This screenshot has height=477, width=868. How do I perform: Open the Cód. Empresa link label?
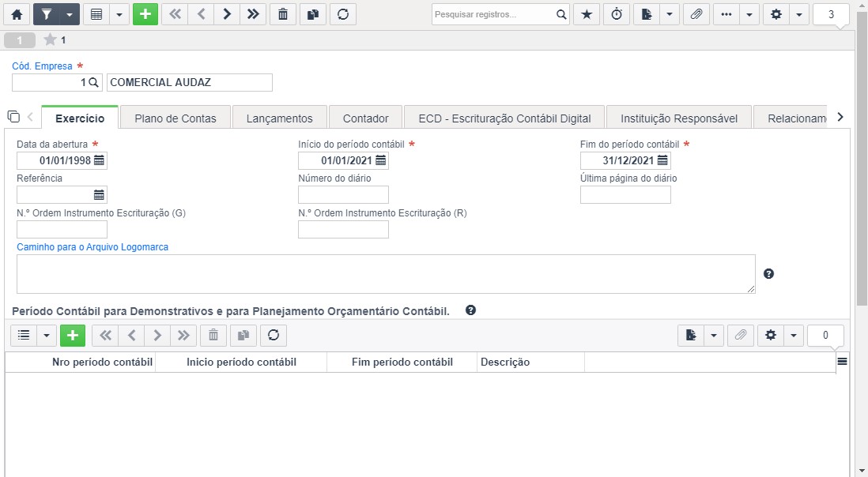coord(42,66)
